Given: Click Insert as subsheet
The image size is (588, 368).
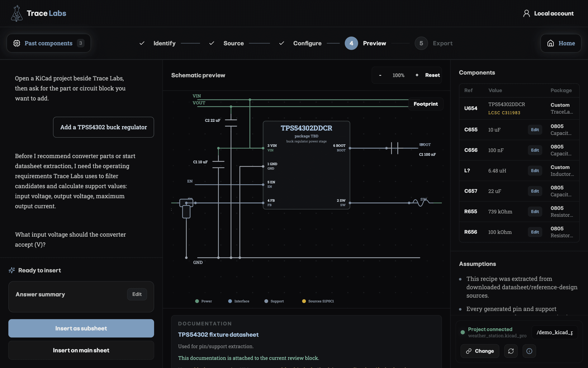Looking at the screenshot, I should pyautogui.click(x=81, y=328).
